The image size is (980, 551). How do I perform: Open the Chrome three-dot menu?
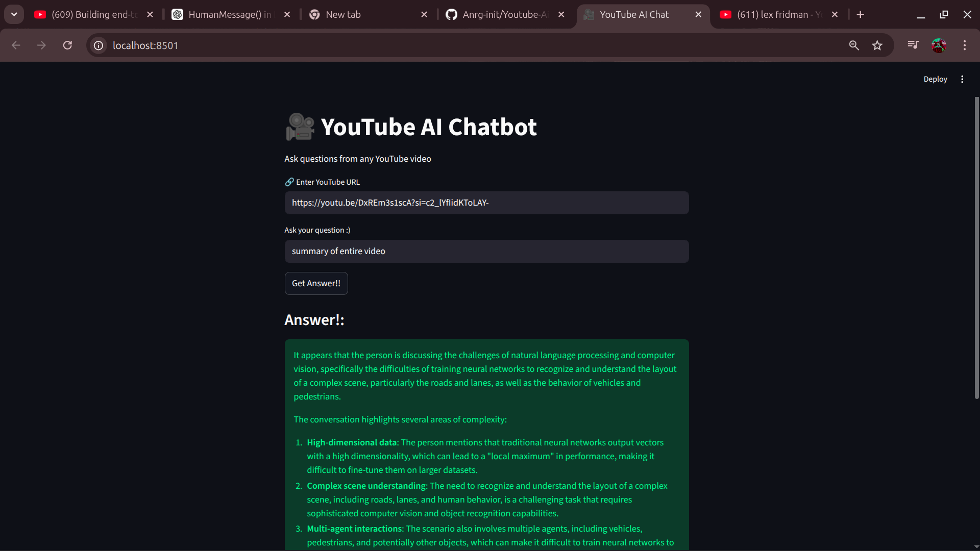pyautogui.click(x=965, y=45)
